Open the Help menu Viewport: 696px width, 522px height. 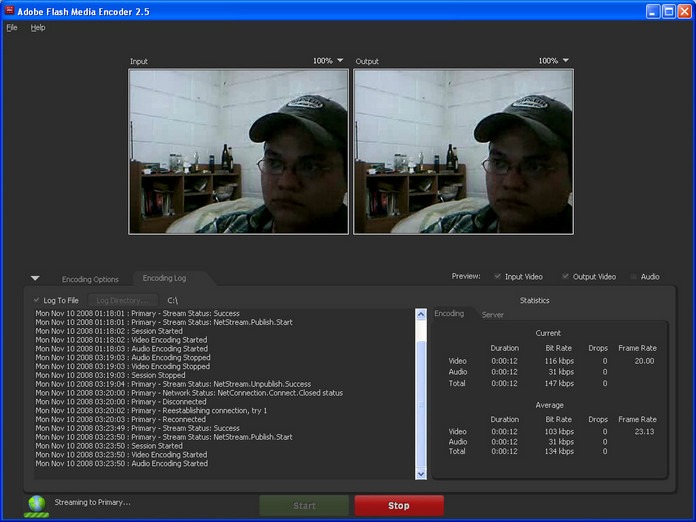[38, 28]
